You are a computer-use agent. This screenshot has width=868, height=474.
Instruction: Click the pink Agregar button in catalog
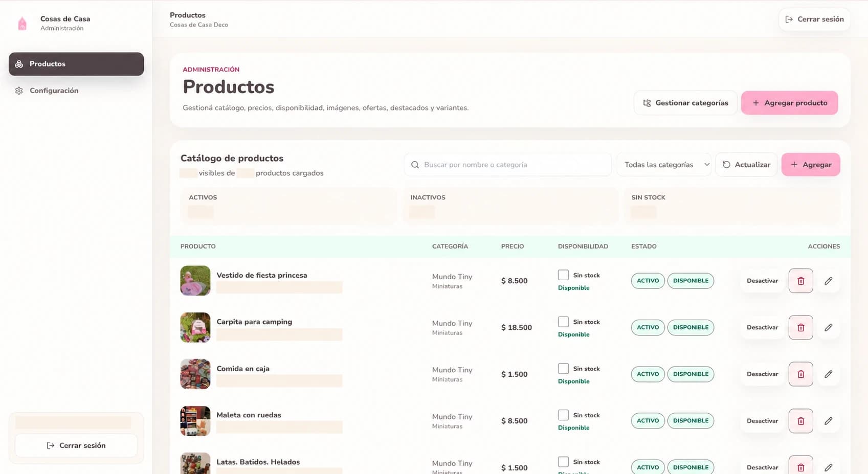[811, 165]
